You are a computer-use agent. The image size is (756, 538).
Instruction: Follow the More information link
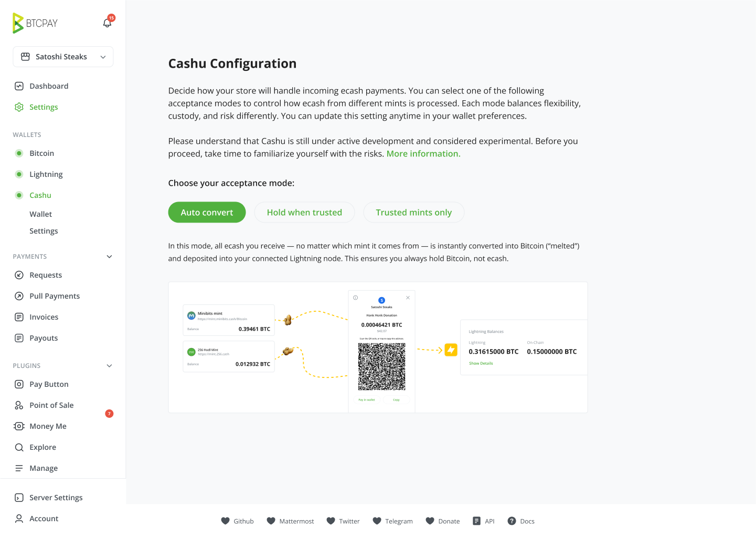[423, 154]
